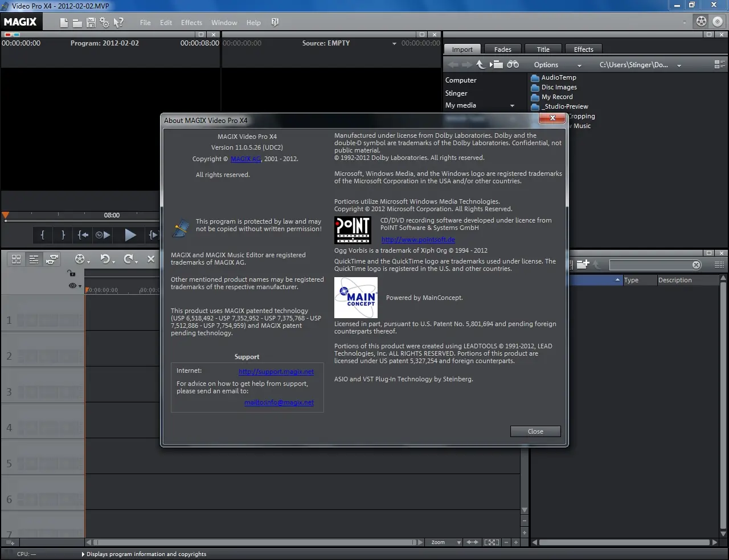729x560 pixels.
Task: Select Stinger in the Media Pool sidebar
Action: 456,93
